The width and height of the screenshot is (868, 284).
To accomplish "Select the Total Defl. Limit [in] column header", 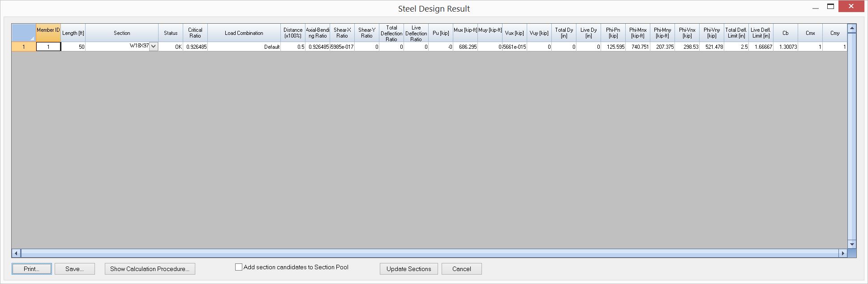I will click(x=736, y=33).
